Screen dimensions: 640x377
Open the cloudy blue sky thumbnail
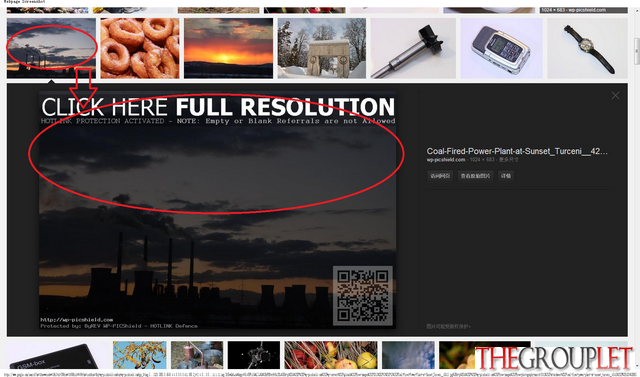click(x=408, y=355)
